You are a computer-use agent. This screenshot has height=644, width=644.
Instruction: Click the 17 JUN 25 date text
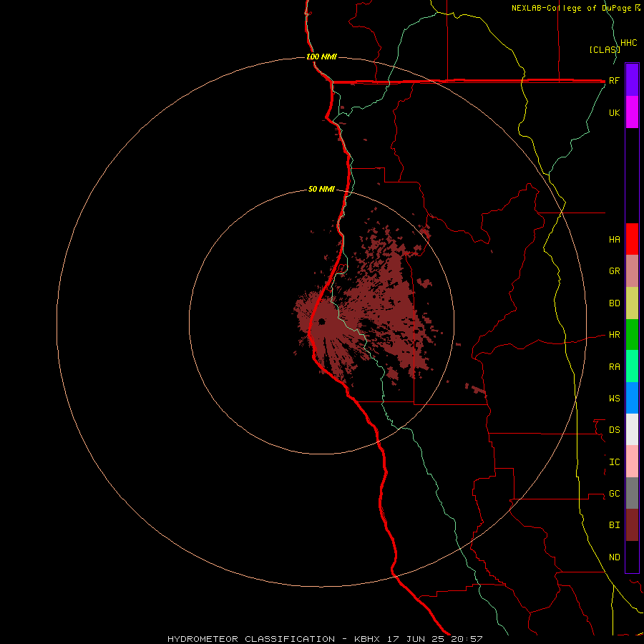point(417,639)
